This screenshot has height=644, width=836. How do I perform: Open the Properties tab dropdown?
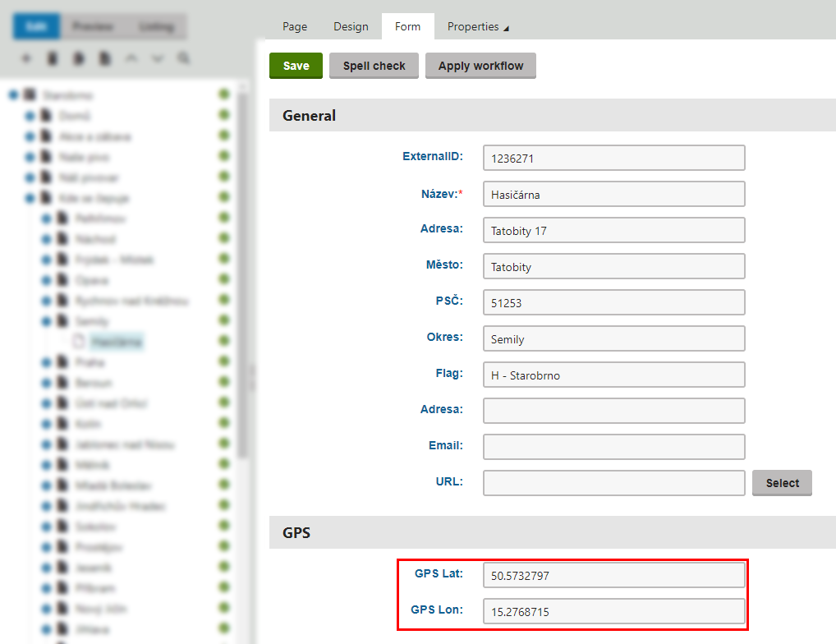pyautogui.click(x=478, y=26)
